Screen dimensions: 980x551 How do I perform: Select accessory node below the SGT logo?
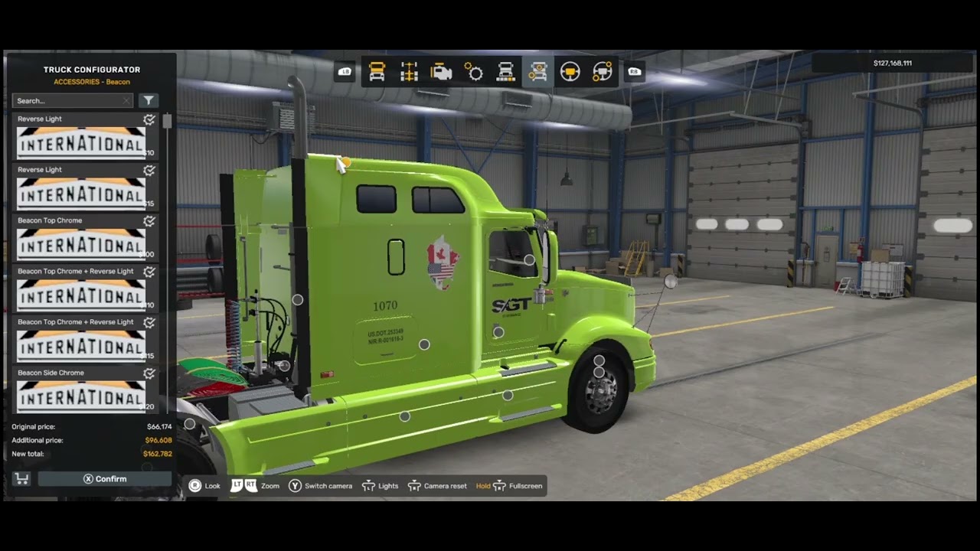pos(498,332)
